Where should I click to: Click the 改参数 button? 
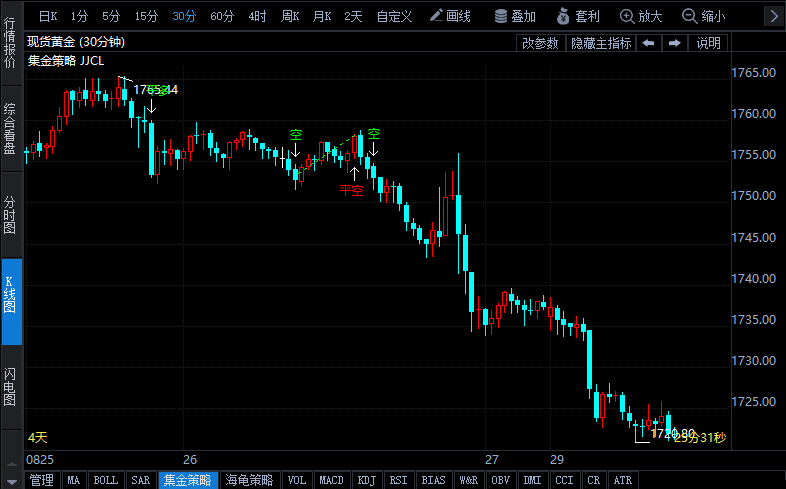[x=540, y=43]
